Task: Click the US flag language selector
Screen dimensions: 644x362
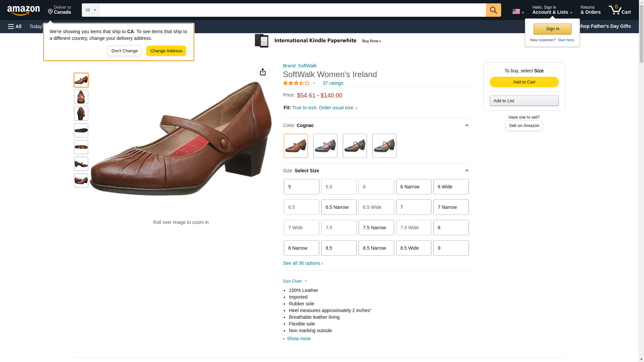Action: [518, 11]
